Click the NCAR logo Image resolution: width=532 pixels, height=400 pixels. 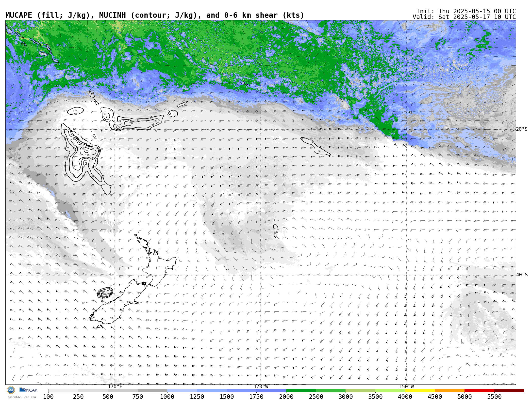[x=28, y=390]
